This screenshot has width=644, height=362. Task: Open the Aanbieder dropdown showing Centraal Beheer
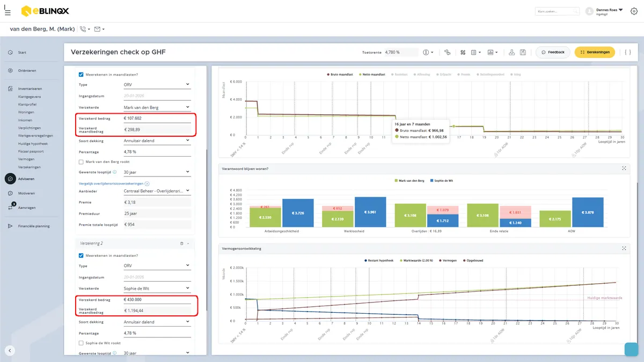[156, 190]
